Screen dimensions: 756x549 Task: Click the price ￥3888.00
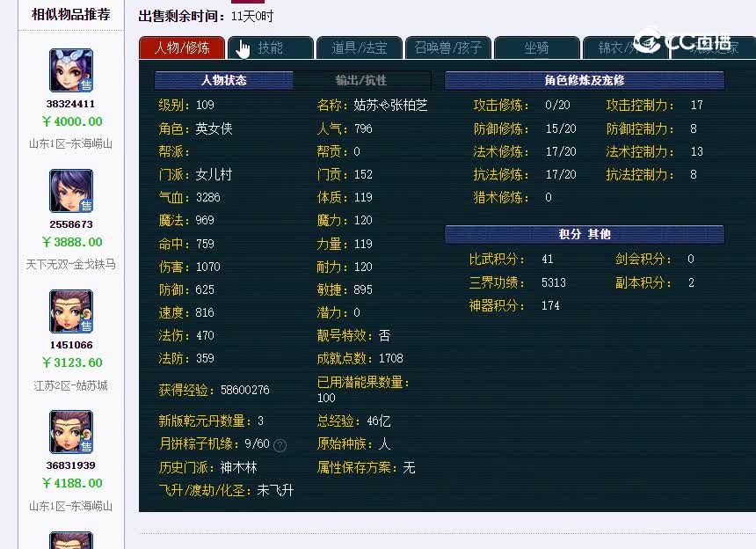[x=72, y=242]
